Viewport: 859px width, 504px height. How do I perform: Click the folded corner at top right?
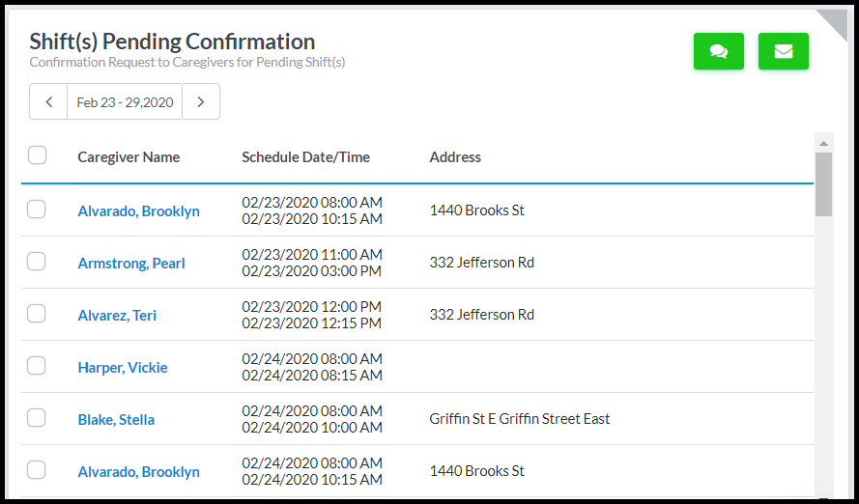click(x=835, y=21)
